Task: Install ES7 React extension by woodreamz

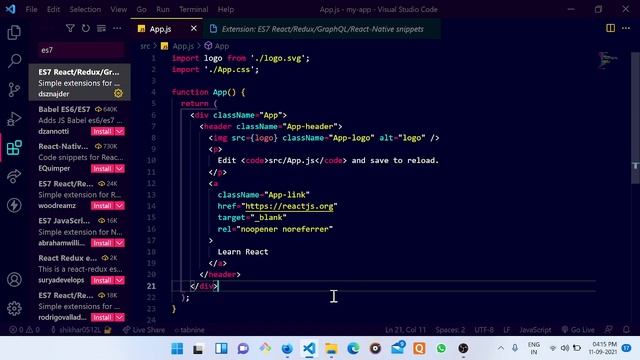Action: tap(102, 206)
